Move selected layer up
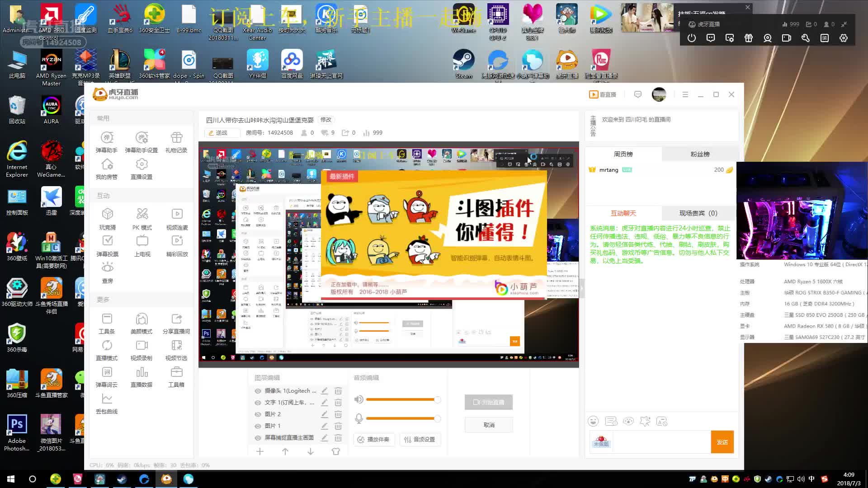The width and height of the screenshot is (868, 488). (x=285, y=451)
